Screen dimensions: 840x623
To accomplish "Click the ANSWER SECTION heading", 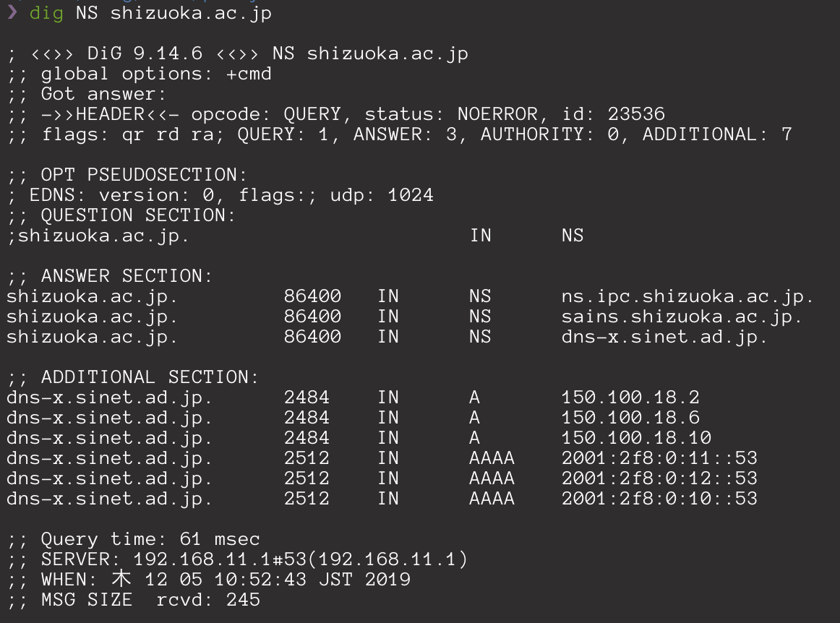I will coord(127,276).
